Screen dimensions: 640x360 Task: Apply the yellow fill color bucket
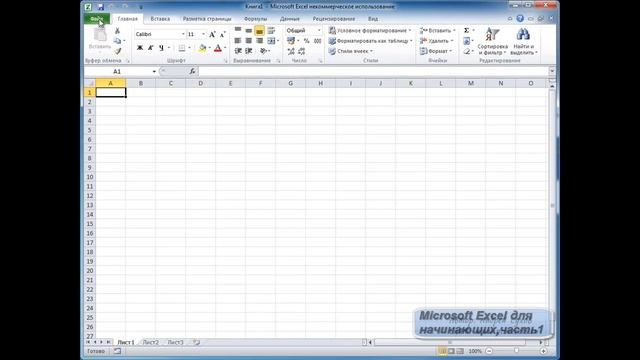click(202, 48)
